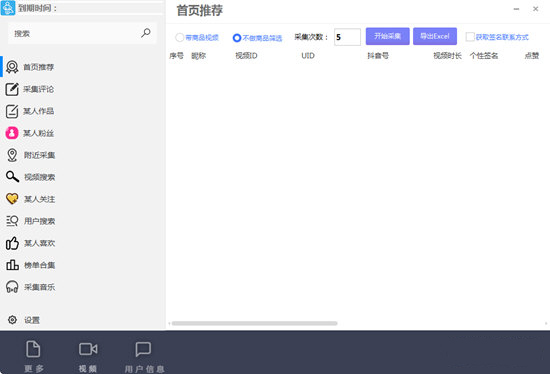Minimize the window
This screenshot has width=550, height=374.
click(x=516, y=9)
